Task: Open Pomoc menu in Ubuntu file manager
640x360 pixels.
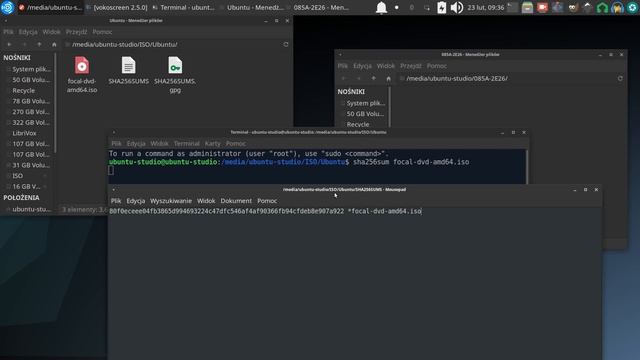Action: pos(102,31)
